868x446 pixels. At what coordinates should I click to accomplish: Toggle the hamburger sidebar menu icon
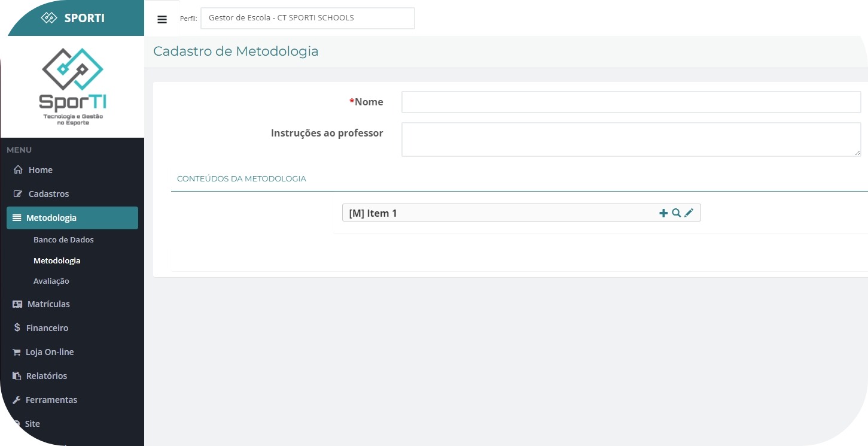coord(162,19)
